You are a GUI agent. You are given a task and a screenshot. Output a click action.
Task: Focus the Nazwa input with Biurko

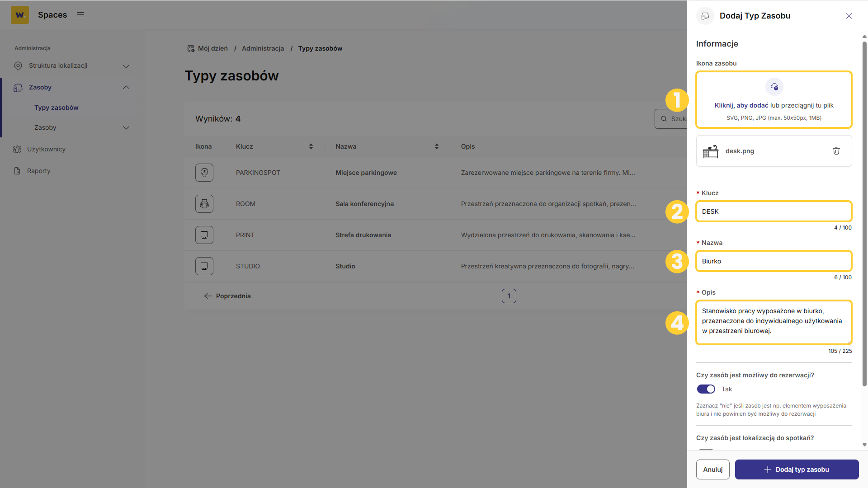(x=774, y=261)
